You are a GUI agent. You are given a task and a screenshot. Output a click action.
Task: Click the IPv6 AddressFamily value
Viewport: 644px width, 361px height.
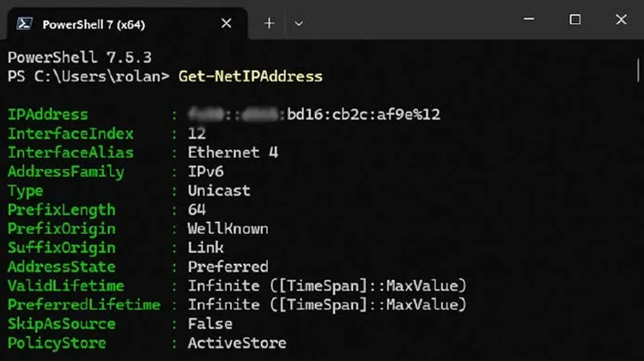(x=205, y=171)
